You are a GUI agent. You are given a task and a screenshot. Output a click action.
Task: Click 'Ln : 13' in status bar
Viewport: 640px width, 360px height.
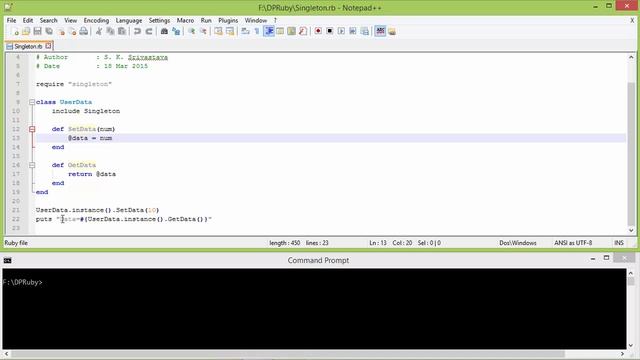coord(378,243)
